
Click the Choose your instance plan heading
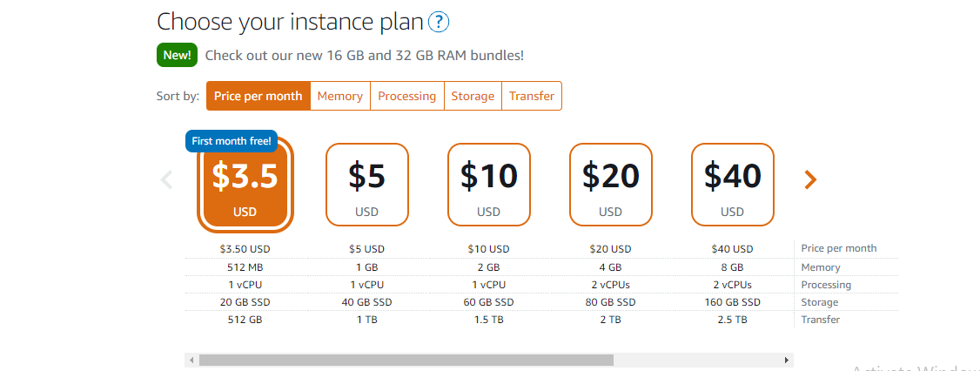click(x=291, y=22)
